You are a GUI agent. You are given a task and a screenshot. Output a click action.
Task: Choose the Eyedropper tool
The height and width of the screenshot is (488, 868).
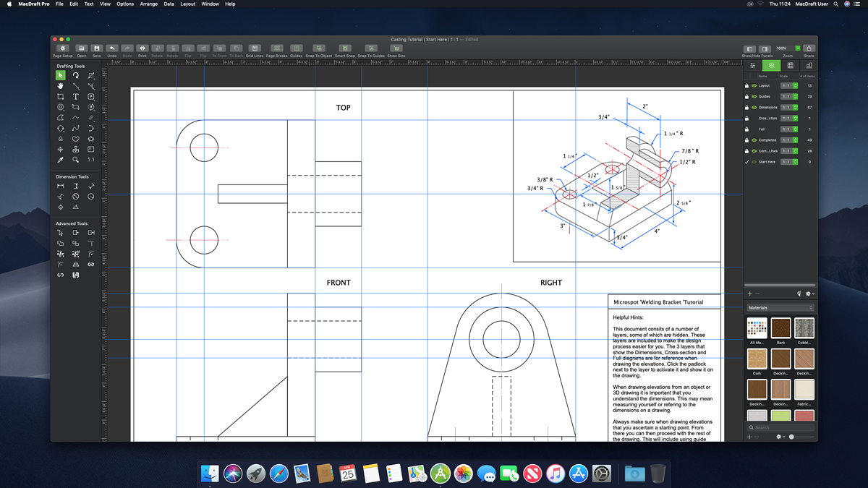pyautogui.click(x=61, y=160)
